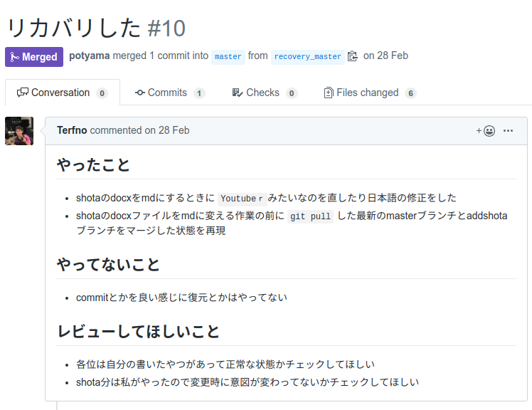
Task: Click the inline code 'Youtube r'
Action: 242,199
